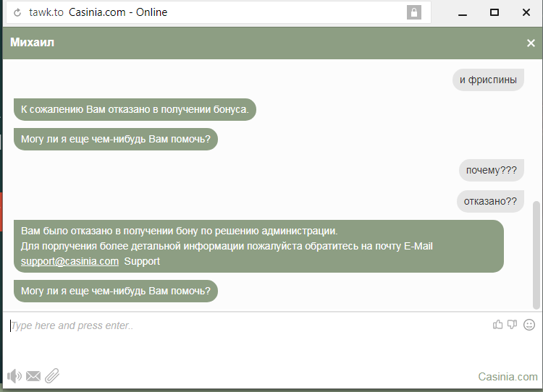Open the emoji picker
The image size is (543, 392).
pyautogui.click(x=529, y=325)
